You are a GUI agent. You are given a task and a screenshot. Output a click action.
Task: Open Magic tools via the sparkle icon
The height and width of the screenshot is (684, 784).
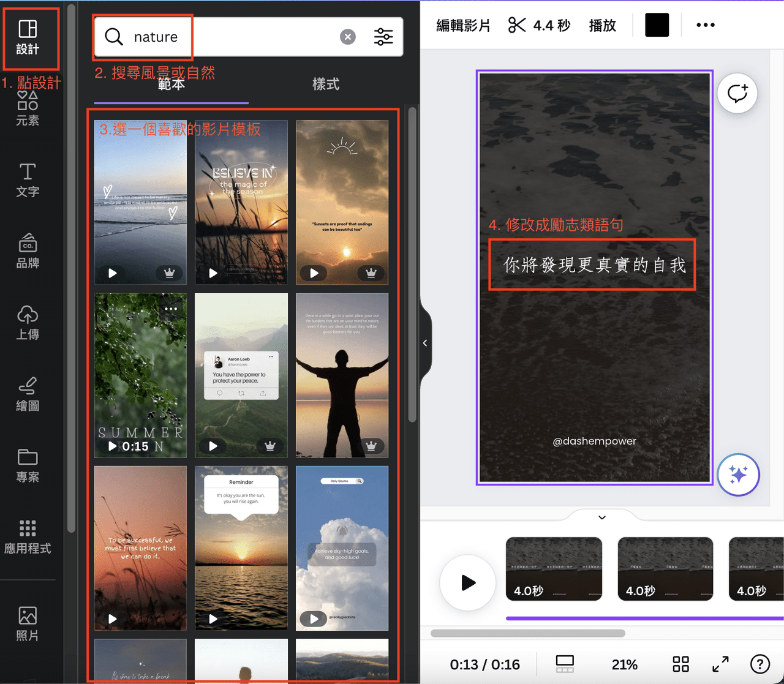[x=739, y=475]
